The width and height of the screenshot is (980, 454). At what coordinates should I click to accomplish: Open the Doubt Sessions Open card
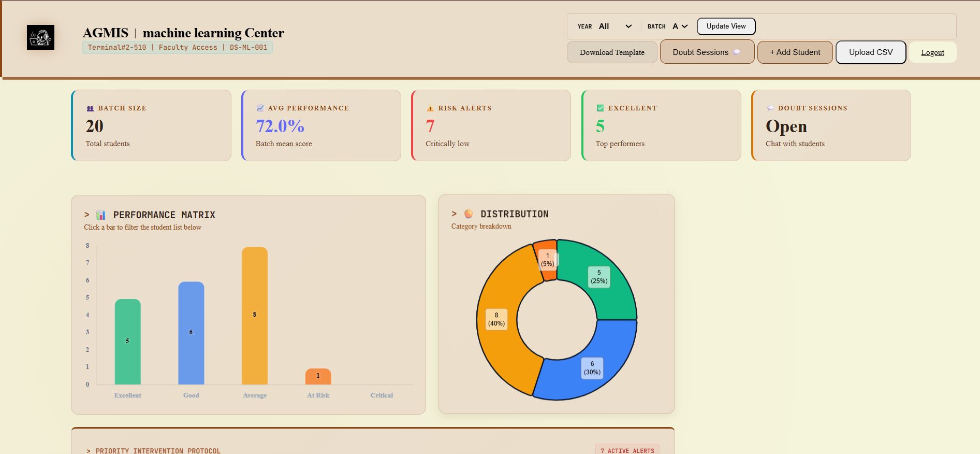pyautogui.click(x=831, y=125)
